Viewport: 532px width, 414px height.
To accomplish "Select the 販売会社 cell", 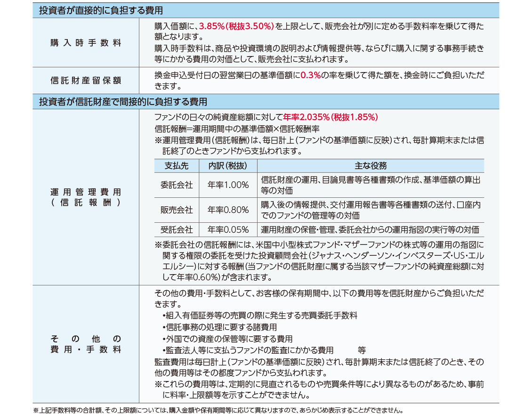I will [177, 210].
